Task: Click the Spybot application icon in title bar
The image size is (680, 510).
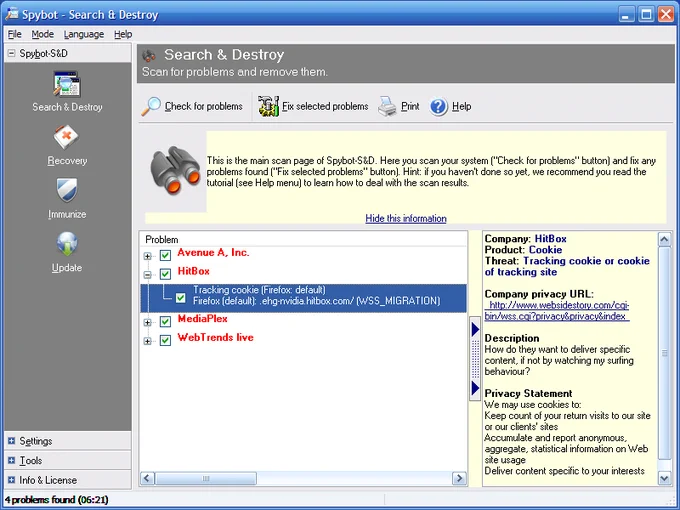Action: [12, 14]
